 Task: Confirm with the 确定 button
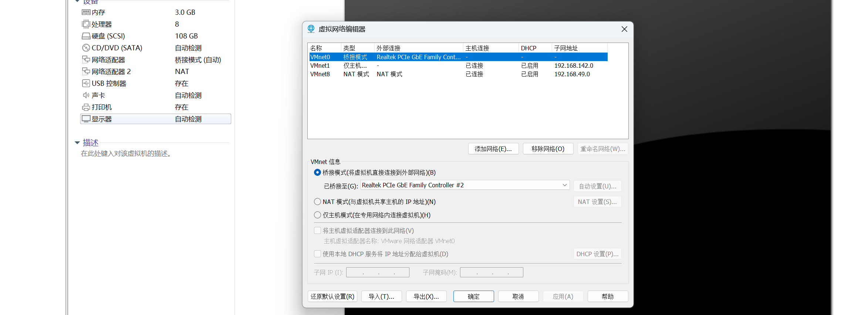click(474, 296)
